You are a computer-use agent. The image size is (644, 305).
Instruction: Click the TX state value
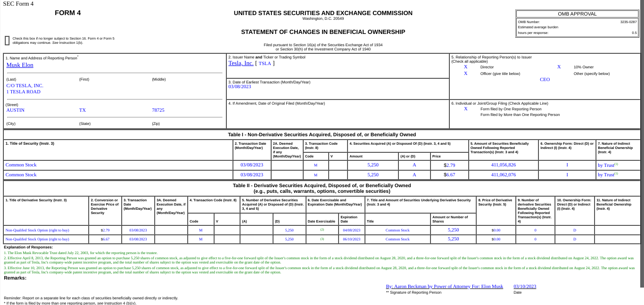pos(83,110)
